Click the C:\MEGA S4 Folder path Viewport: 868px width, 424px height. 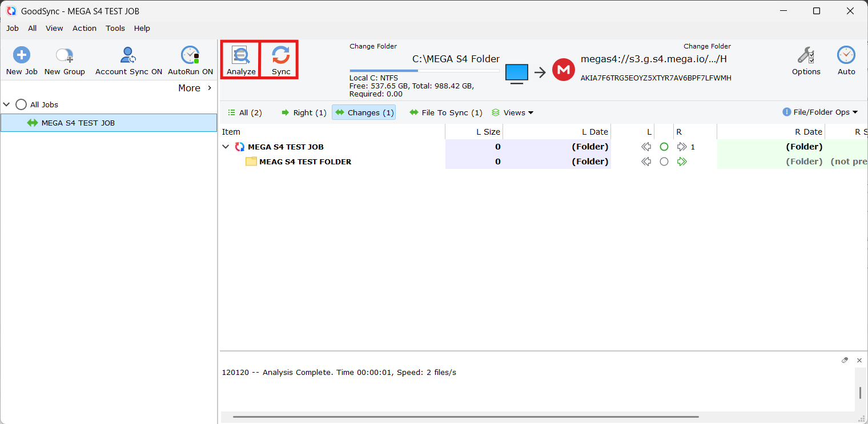pyautogui.click(x=456, y=59)
